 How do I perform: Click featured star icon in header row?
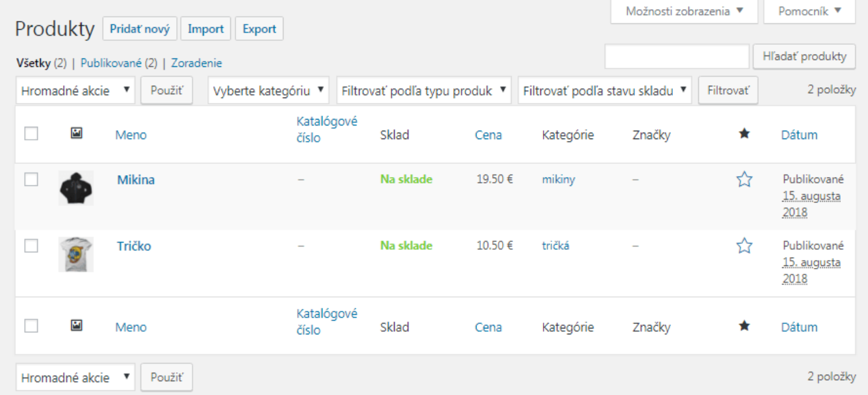[x=744, y=134]
